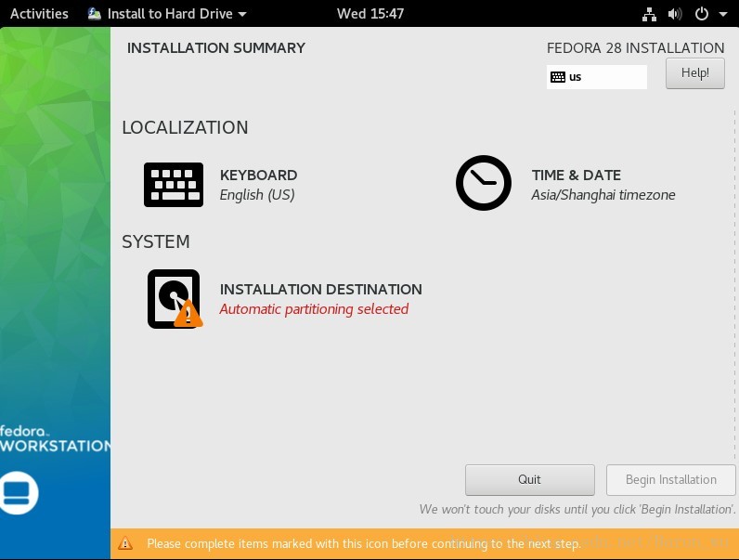Open the Keyboard layout settings icon
739x560 pixels.
(174, 185)
